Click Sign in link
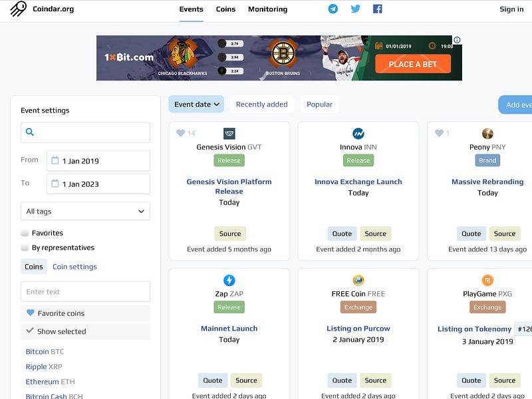The width and height of the screenshot is (532, 399). click(x=511, y=9)
